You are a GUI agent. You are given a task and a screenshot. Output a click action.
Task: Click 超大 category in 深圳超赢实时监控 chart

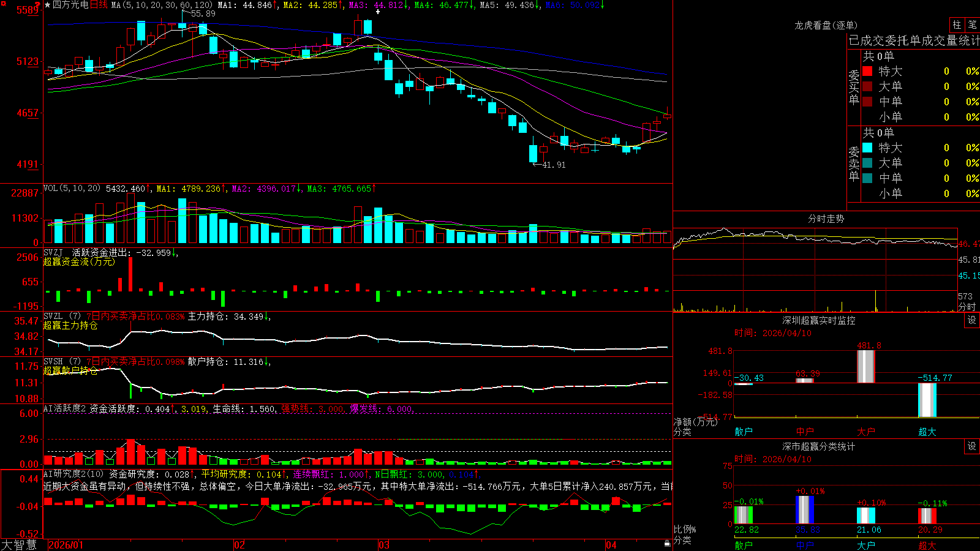927,432
